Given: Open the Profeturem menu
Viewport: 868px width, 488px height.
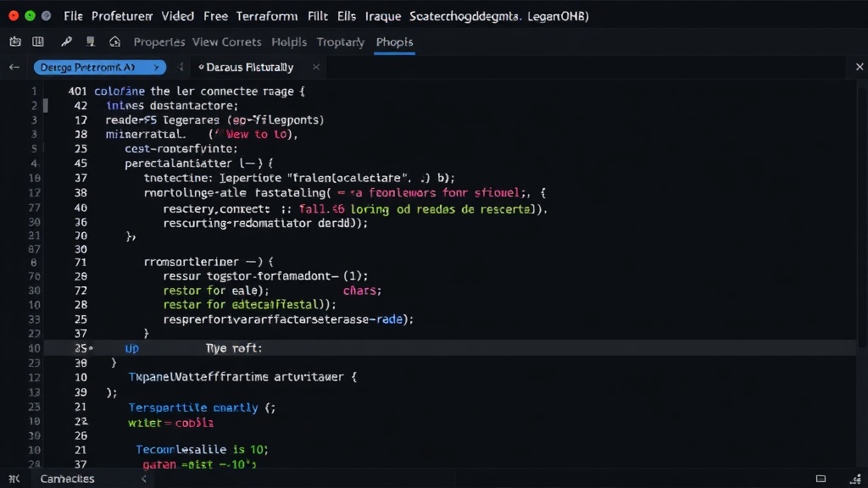Looking at the screenshot, I should pyautogui.click(x=122, y=16).
